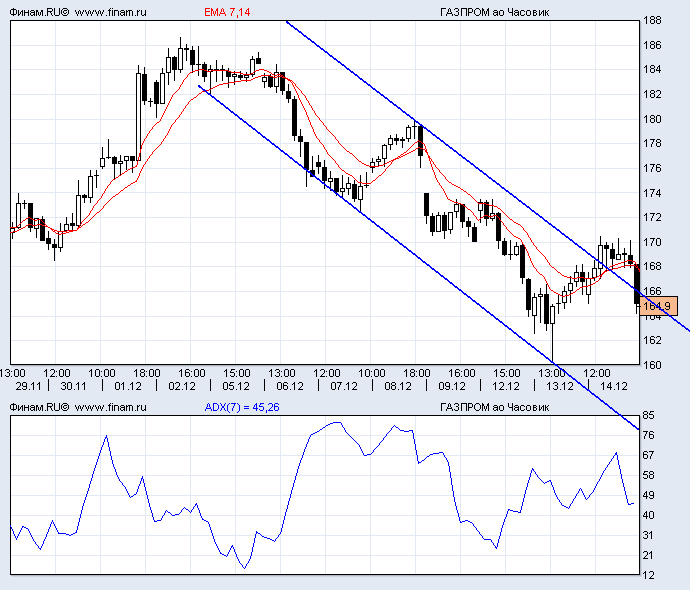Click the 172 price axis value
The image size is (690, 590).
(x=652, y=217)
